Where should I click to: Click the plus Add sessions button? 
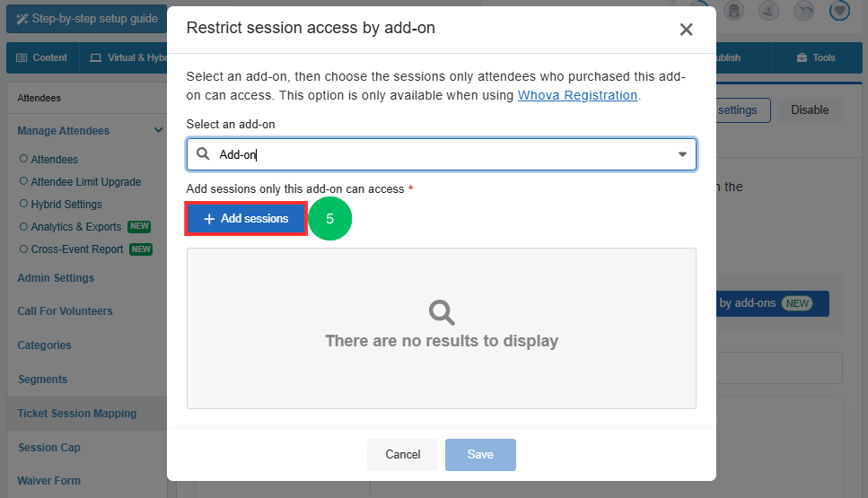pos(246,219)
